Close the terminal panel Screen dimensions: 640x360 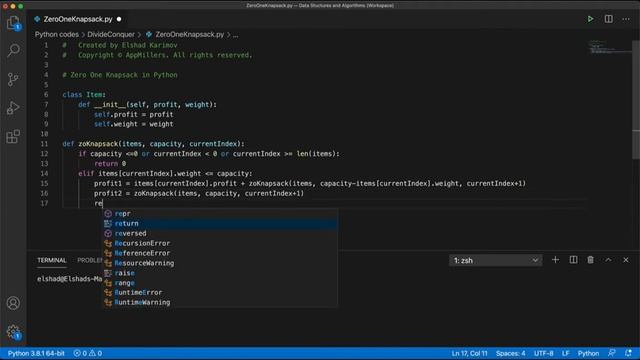(x=626, y=260)
